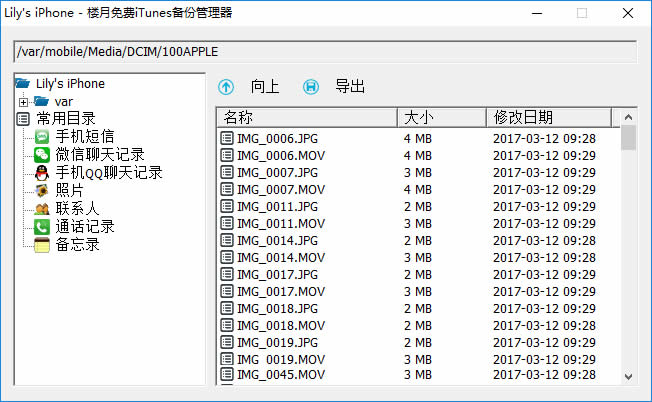Click the 4 MB size of IMG_0006.MOV
Image resolution: width=652 pixels, height=402 pixels.
[x=418, y=155]
